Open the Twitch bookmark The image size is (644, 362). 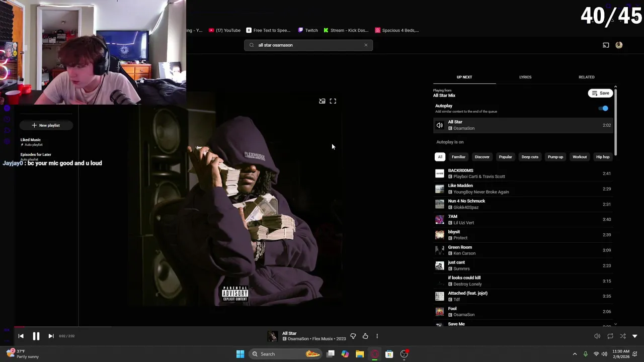click(x=308, y=30)
